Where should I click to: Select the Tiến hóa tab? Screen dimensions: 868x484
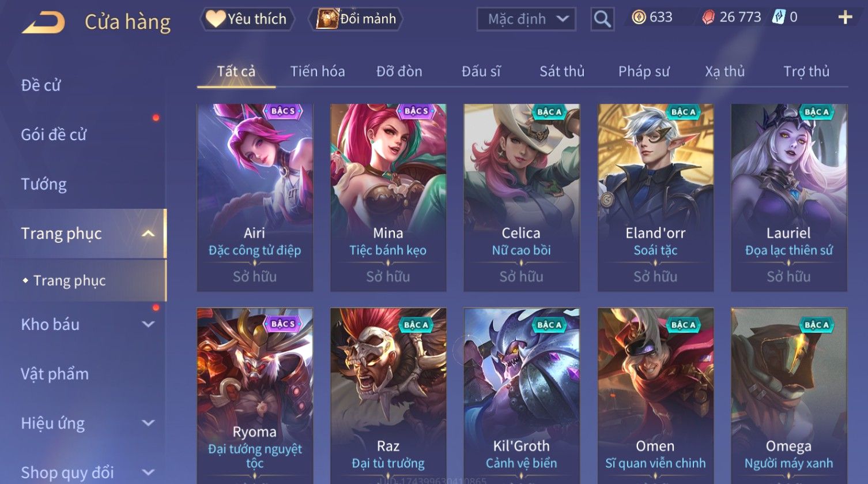click(318, 72)
